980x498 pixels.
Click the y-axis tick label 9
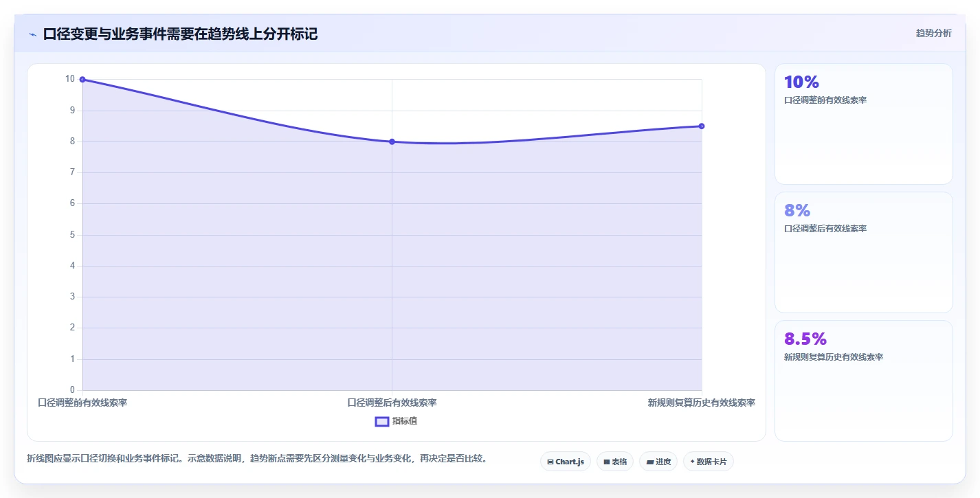tap(72, 110)
